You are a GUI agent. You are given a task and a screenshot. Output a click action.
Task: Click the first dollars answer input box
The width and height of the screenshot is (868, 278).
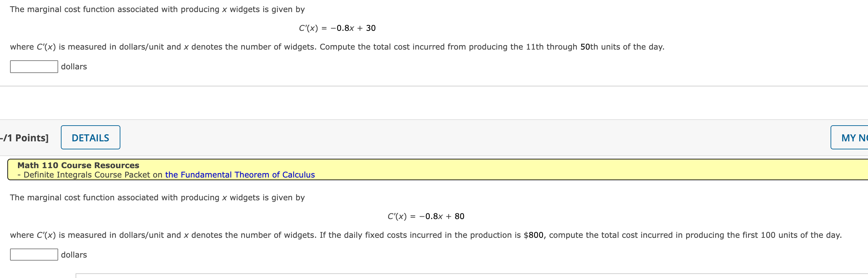click(x=33, y=66)
